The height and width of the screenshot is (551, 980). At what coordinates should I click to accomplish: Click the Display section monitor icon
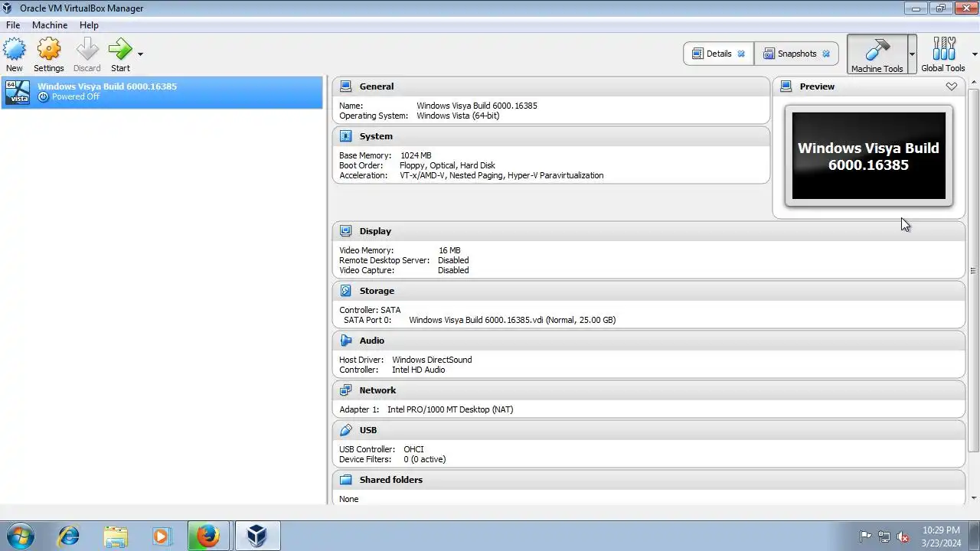(346, 231)
